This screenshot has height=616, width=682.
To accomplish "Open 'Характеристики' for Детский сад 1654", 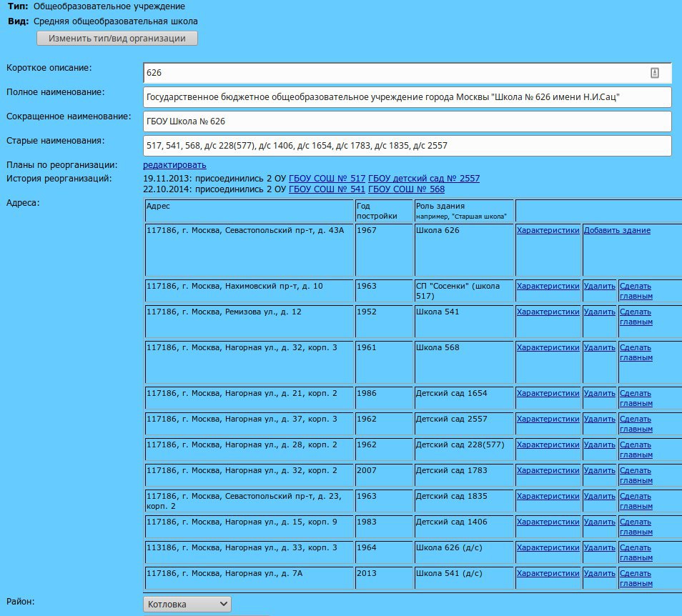I will pyautogui.click(x=548, y=393).
